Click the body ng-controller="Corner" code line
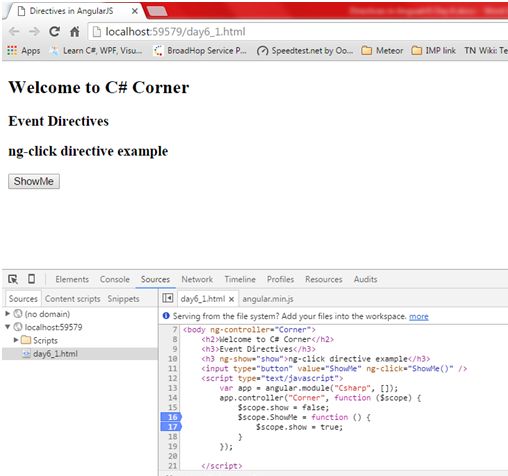 click(249, 330)
